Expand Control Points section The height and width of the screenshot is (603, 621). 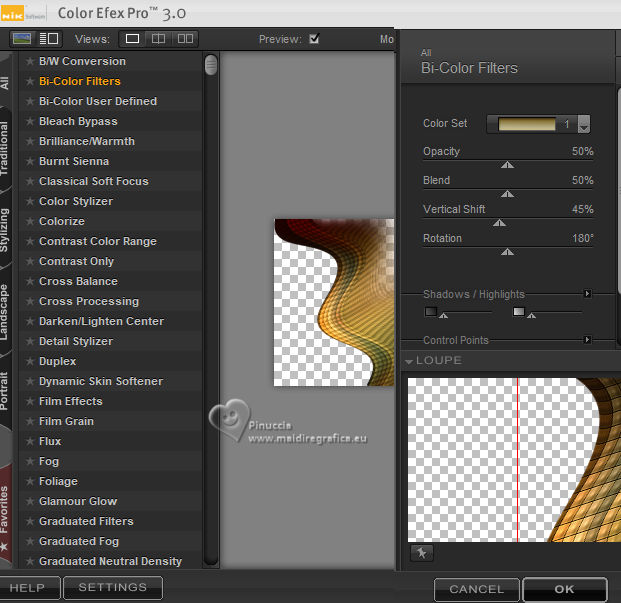tap(588, 340)
